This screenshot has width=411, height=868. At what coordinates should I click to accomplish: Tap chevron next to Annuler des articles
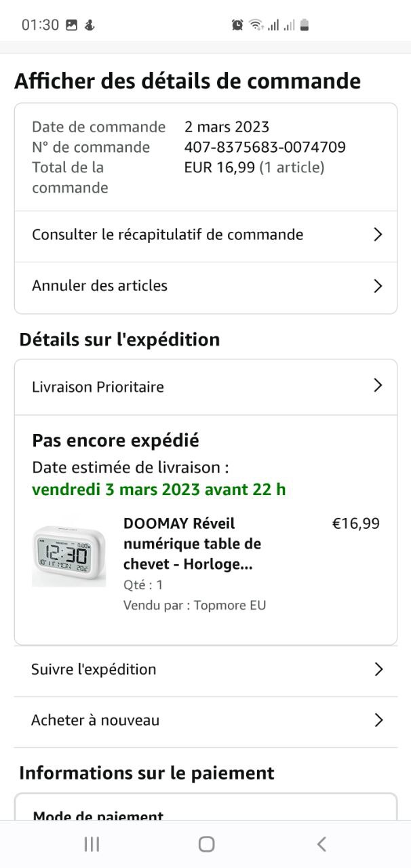(x=378, y=286)
